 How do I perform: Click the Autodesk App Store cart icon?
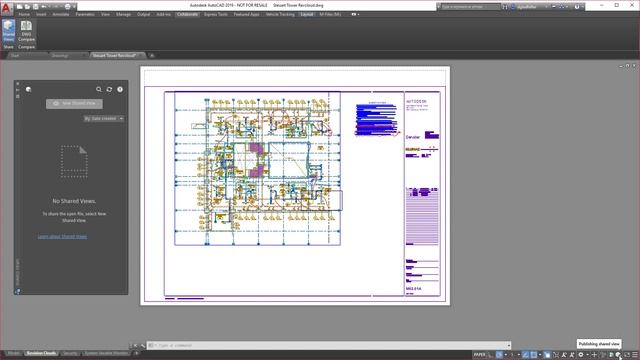point(553,7)
